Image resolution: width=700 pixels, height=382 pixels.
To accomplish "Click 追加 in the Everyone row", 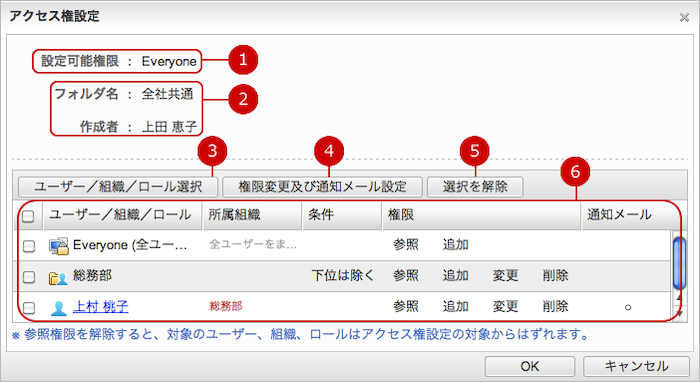I will [x=455, y=245].
